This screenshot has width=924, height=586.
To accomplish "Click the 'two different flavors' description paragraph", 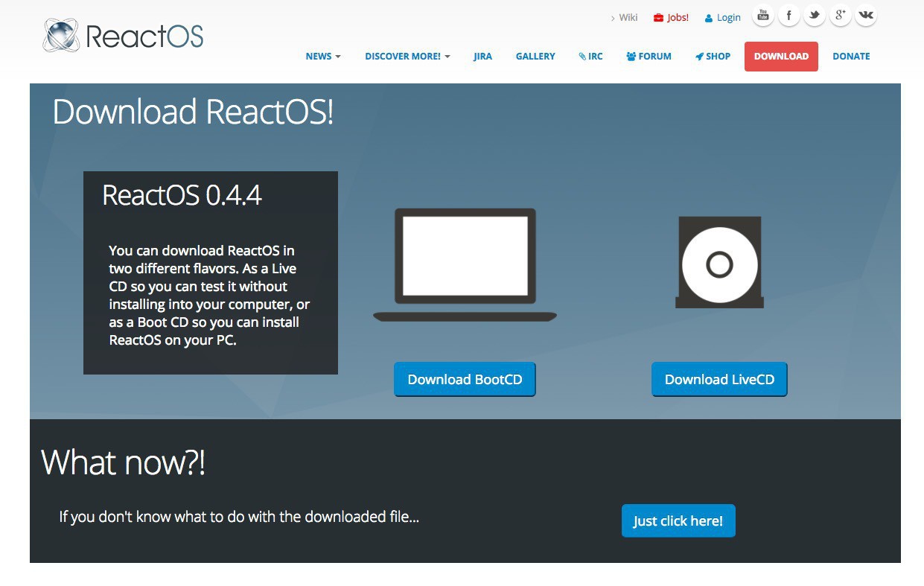I will tap(209, 296).
